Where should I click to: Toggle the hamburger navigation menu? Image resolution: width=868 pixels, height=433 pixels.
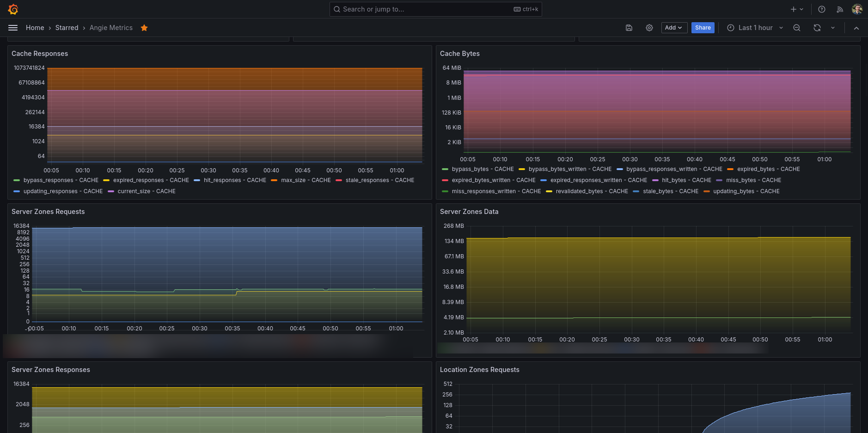[x=13, y=28]
